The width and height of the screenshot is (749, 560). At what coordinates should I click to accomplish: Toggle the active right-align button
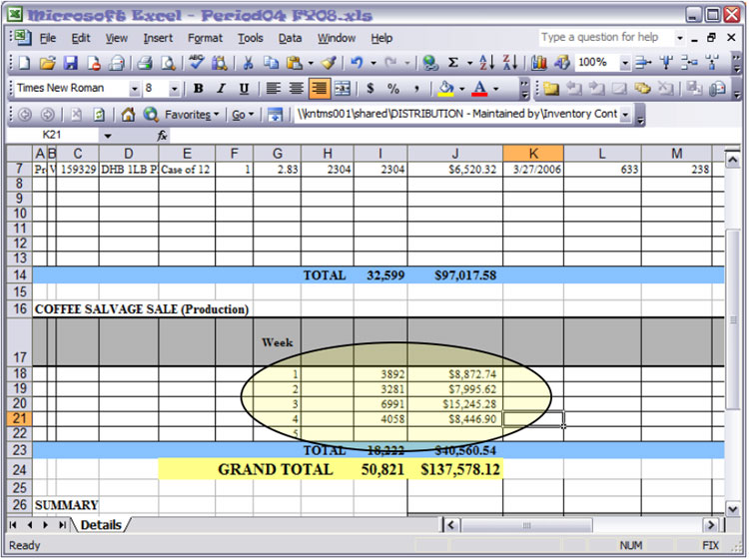tap(320, 88)
